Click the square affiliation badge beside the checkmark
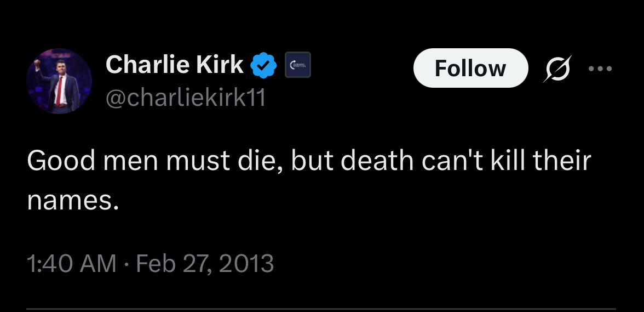Viewport: 644px width, 312px height. click(x=298, y=65)
